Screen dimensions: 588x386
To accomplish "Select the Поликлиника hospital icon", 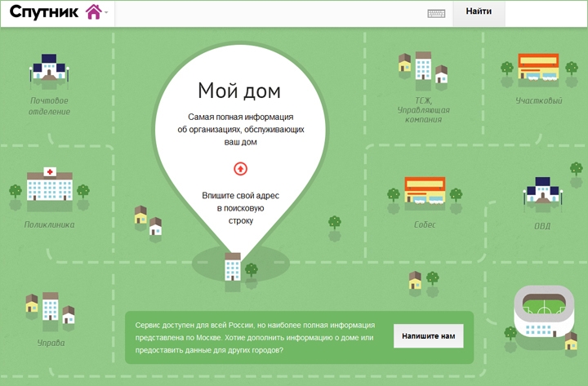I will click(x=49, y=184).
